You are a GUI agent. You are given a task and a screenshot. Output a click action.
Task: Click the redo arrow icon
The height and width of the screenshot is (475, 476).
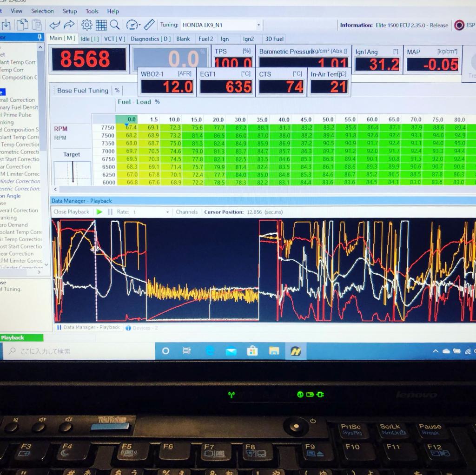point(69,25)
